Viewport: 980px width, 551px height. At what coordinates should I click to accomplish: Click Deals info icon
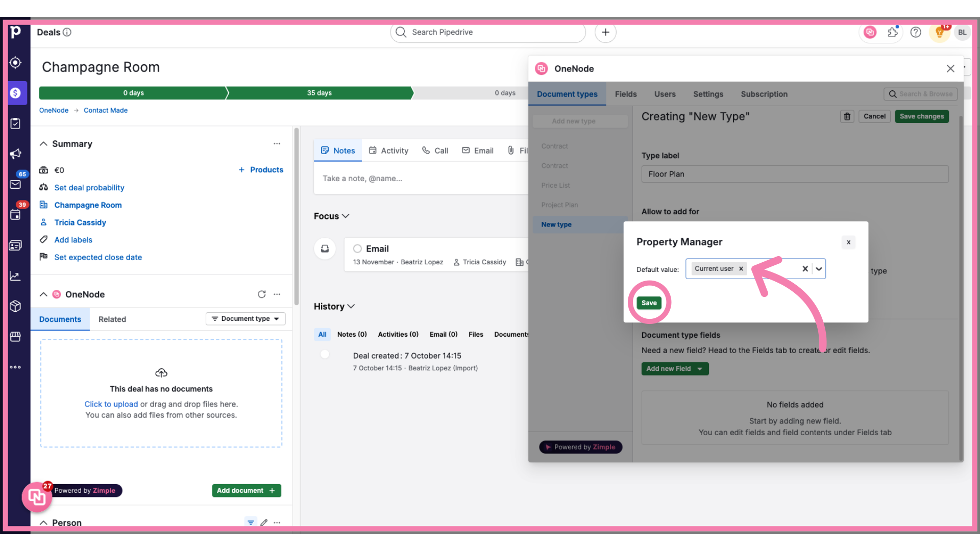pyautogui.click(x=67, y=32)
